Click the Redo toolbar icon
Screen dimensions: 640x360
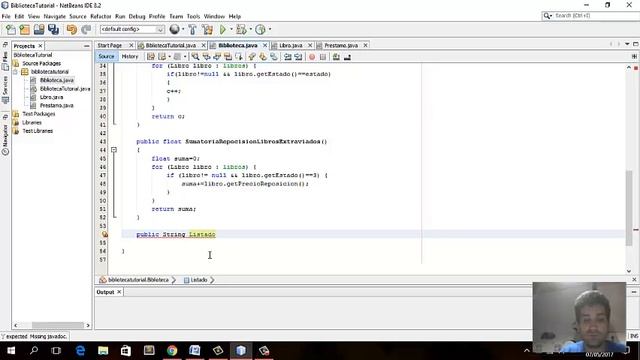point(86,29)
